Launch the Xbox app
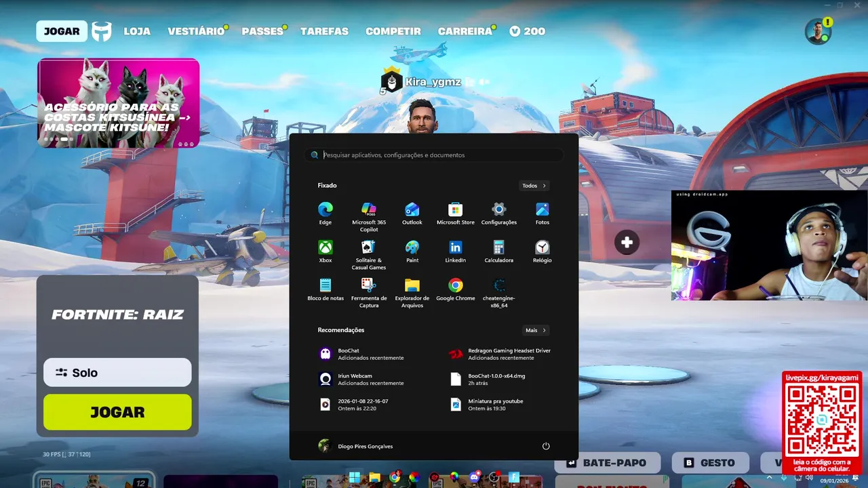The image size is (868, 488). click(325, 251)
